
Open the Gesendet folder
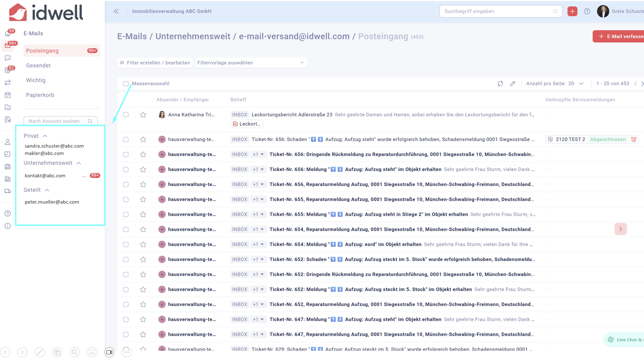[38, 66]
